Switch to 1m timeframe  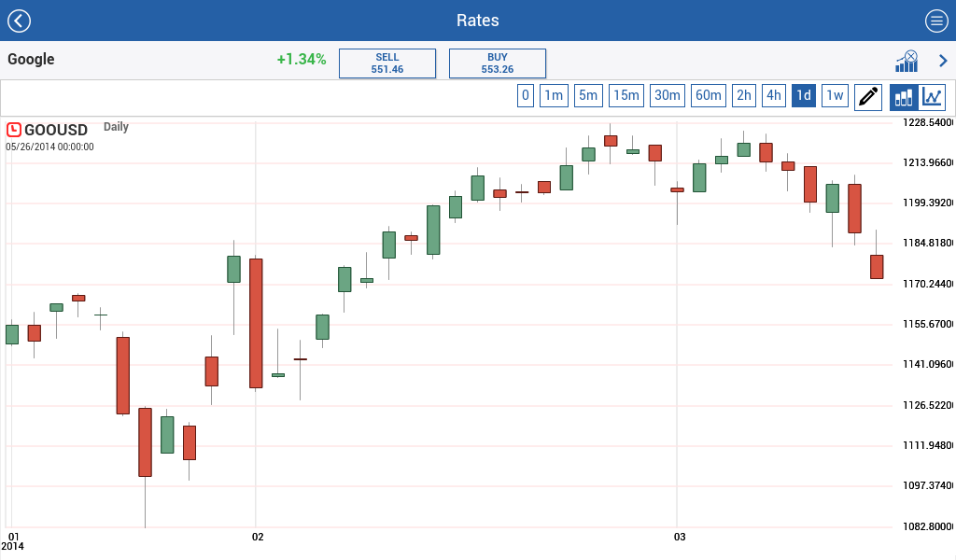[x=554, y=95]
